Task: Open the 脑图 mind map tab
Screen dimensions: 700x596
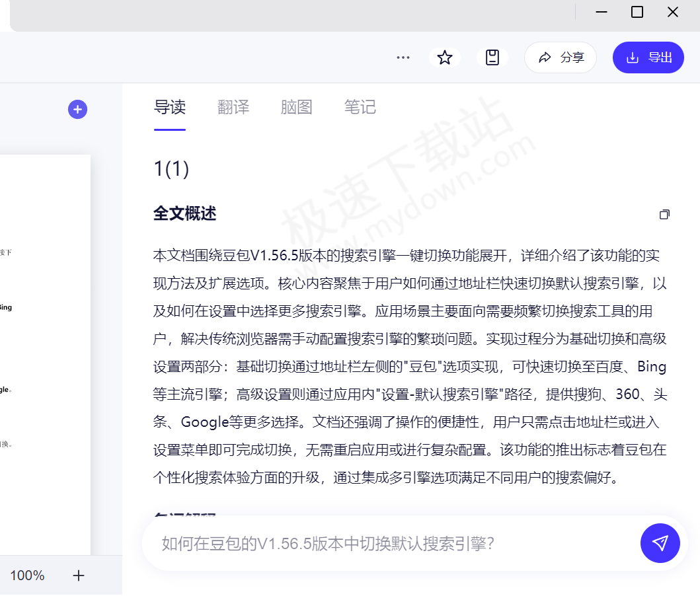Action: point(296,107)
